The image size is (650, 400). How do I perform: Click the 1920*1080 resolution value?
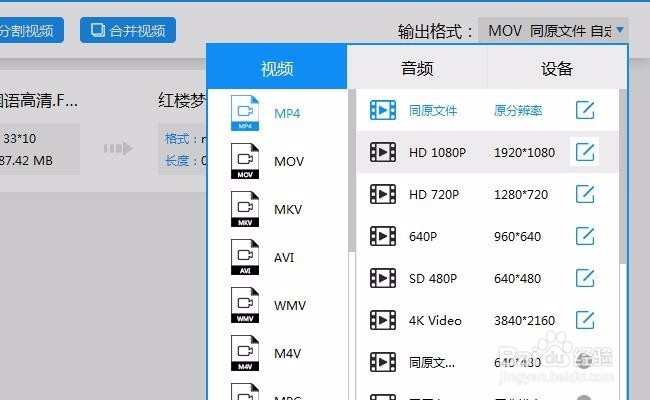click(524, 153)
